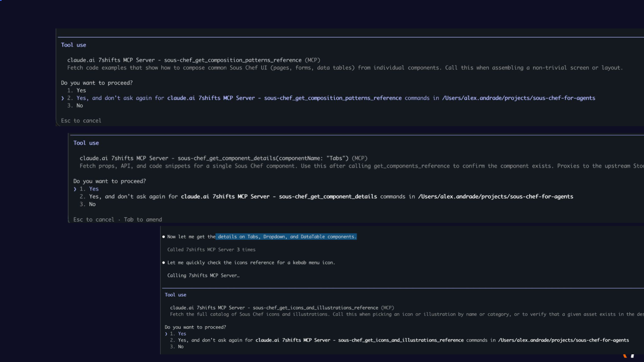Click the sous-chef_get_composition_patterns_reference (MCP) tool title
This screenshot has width=644, height=362.
click(x=194, y=60)
